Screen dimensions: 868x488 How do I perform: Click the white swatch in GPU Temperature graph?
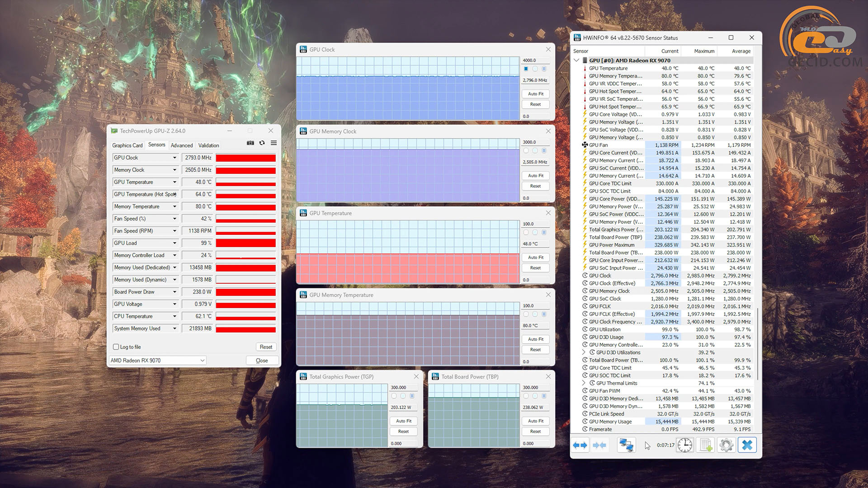526,233
